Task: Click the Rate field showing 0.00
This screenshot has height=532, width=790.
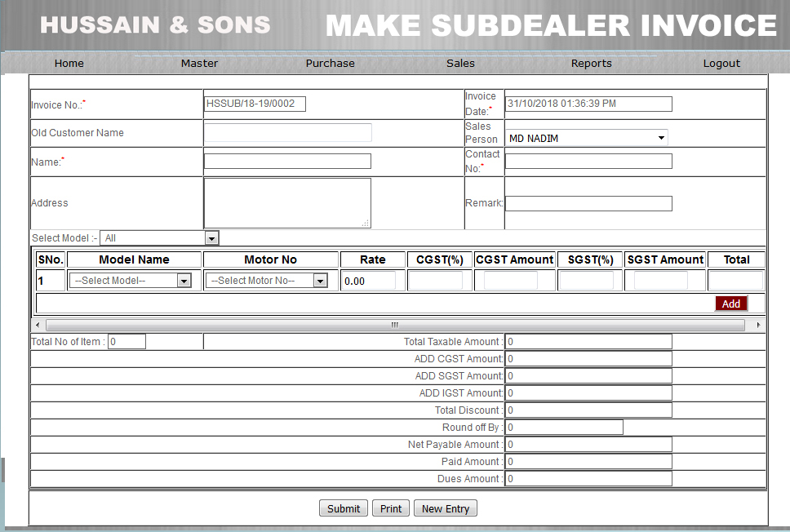Action: point(368,281)
